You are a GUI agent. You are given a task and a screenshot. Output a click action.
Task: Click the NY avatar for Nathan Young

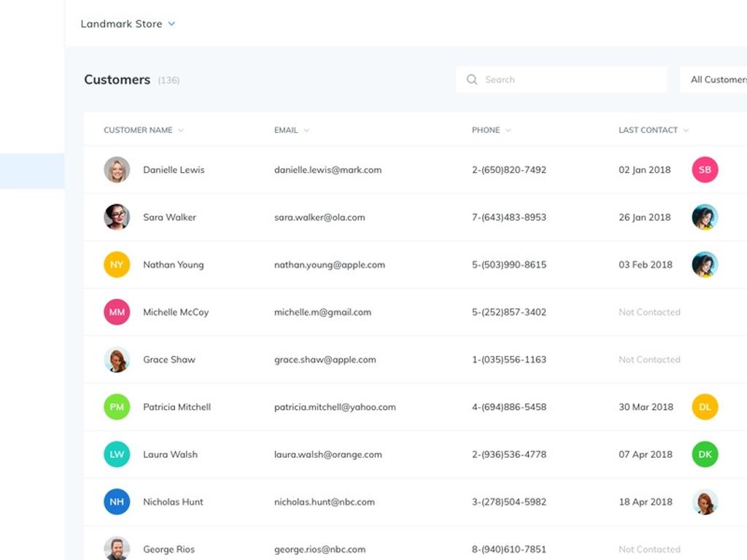coord(117,264)
